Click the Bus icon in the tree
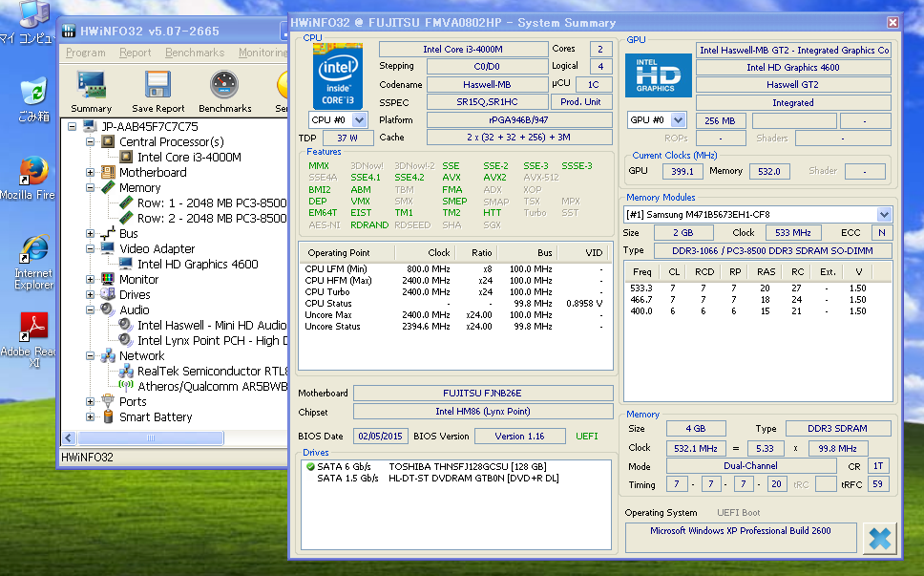The image size is (924, 576). click(x=108, y=233)
